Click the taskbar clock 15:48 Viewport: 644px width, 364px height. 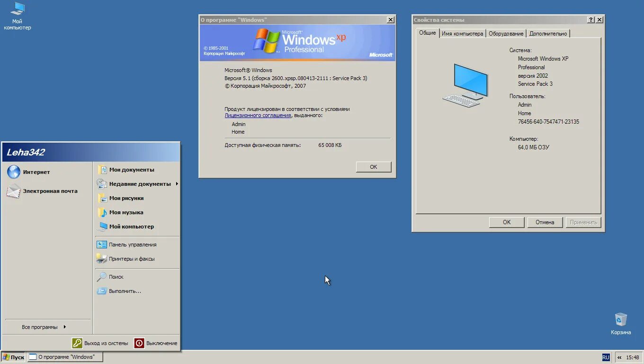point(632,357)
